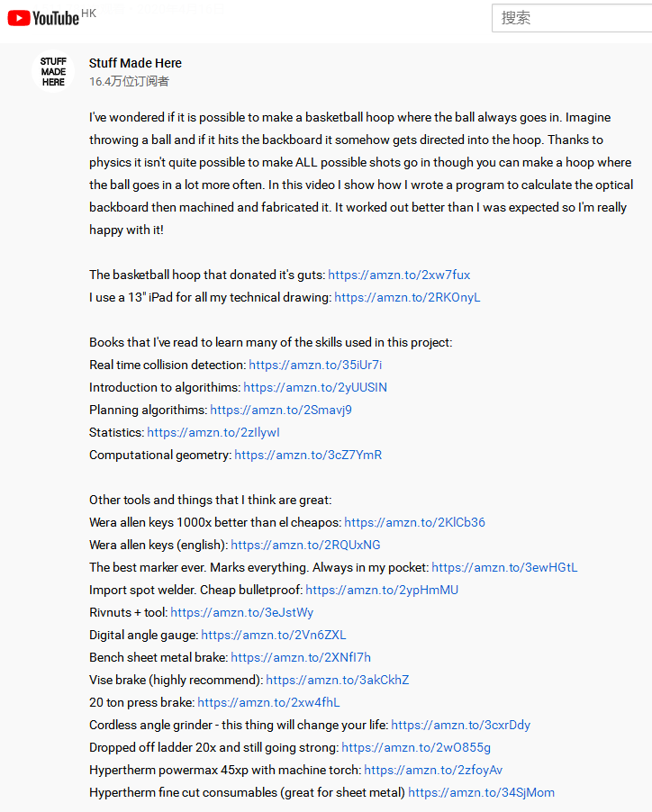652x812 pixels.
Task: Visit the best marker ever link
Action: click(x=504, y=567)
